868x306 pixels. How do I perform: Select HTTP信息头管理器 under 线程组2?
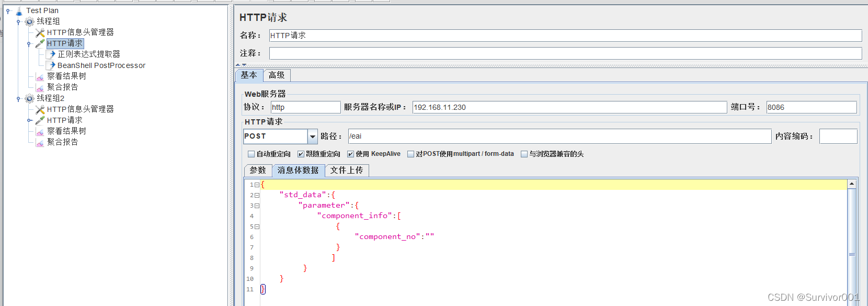click(80, 109)
